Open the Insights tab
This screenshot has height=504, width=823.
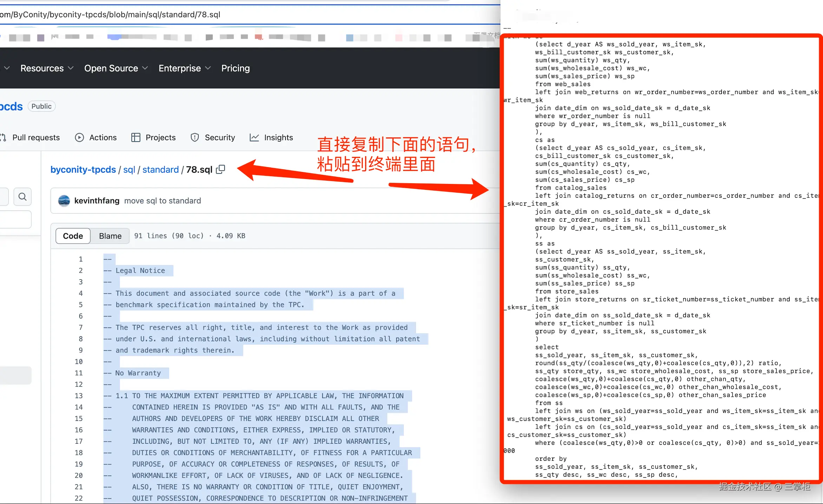click(x=278, y=138)
